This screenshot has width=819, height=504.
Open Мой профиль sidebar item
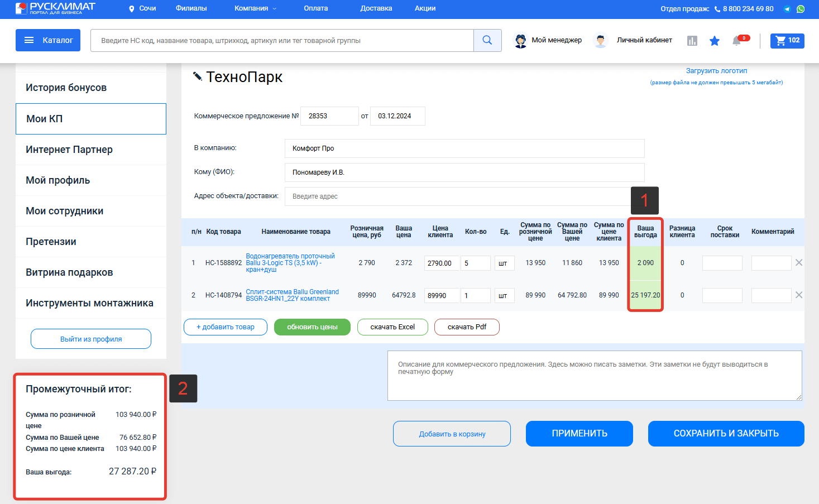point(91,180)
